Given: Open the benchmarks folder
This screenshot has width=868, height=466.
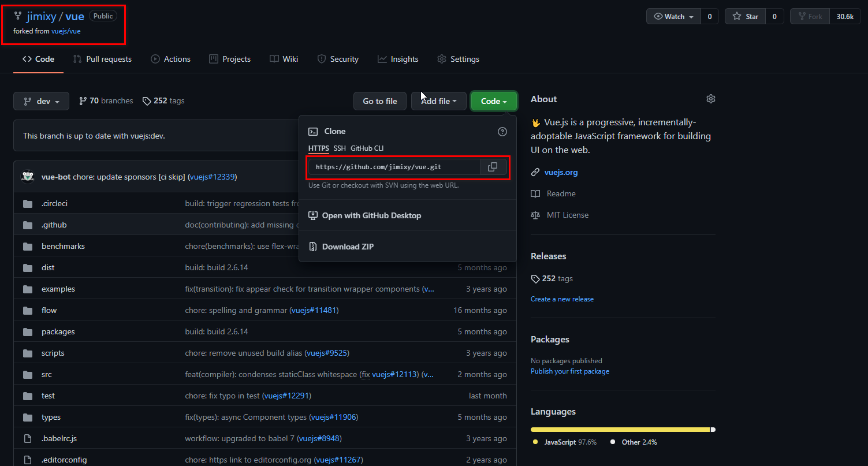Looking at the screenshot, I should click(63, 246).
